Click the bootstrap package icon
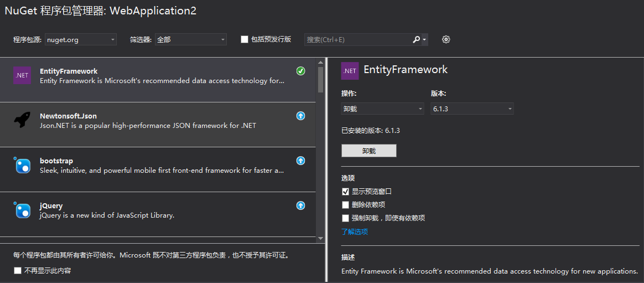 coord(22,165)
